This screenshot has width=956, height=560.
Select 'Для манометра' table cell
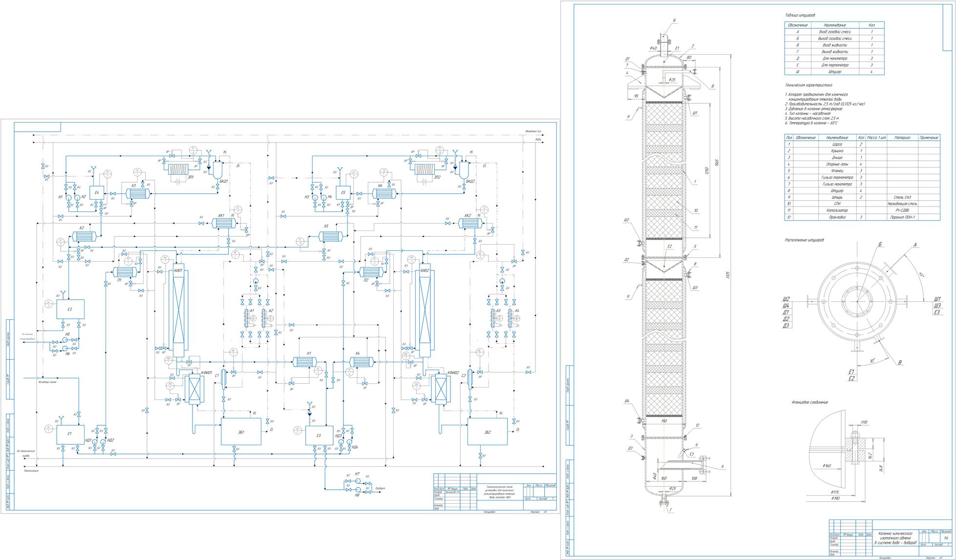tap(834, 58)
